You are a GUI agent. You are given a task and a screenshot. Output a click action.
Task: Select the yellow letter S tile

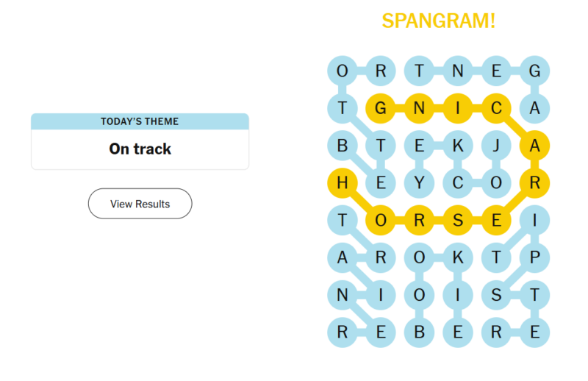point(458,221)
